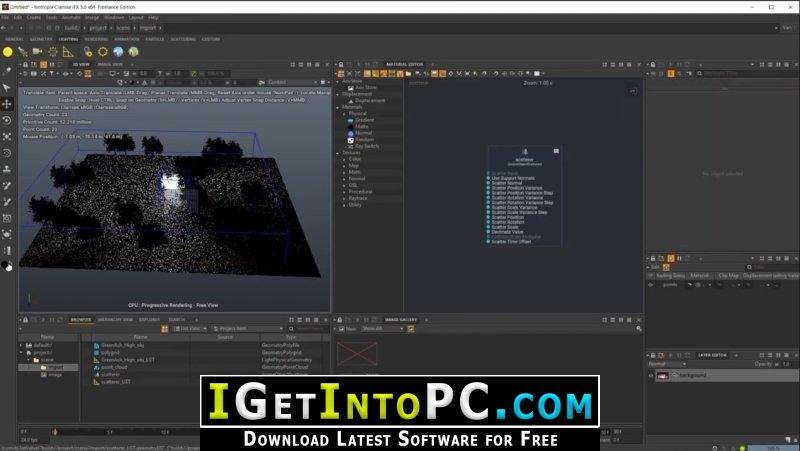This screenshot has width=800, height=451.
Task: Go back using the path bar arrow
Action: click(x=4, y=28)
